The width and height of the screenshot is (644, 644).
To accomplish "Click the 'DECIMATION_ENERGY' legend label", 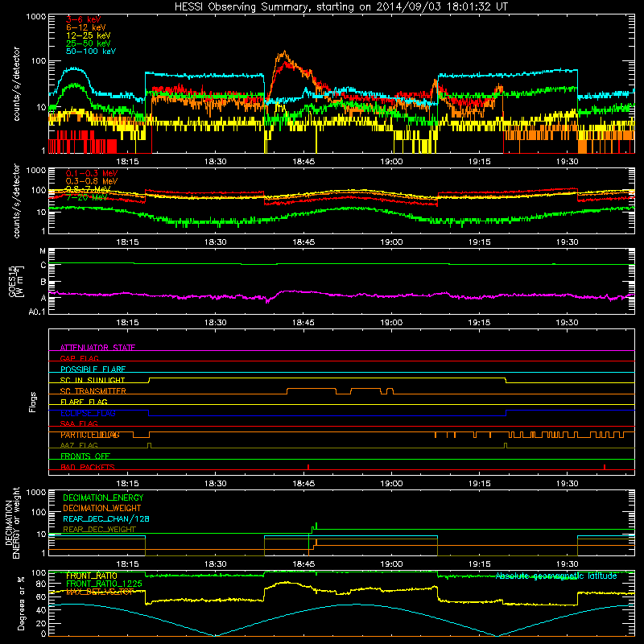I will coord(103,497).
